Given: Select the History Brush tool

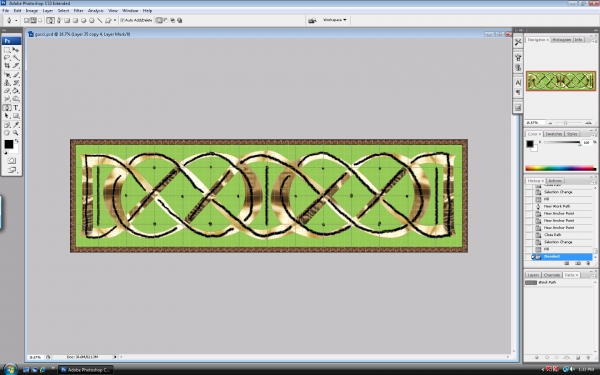Looking at the screenshot, I should 16,83.
